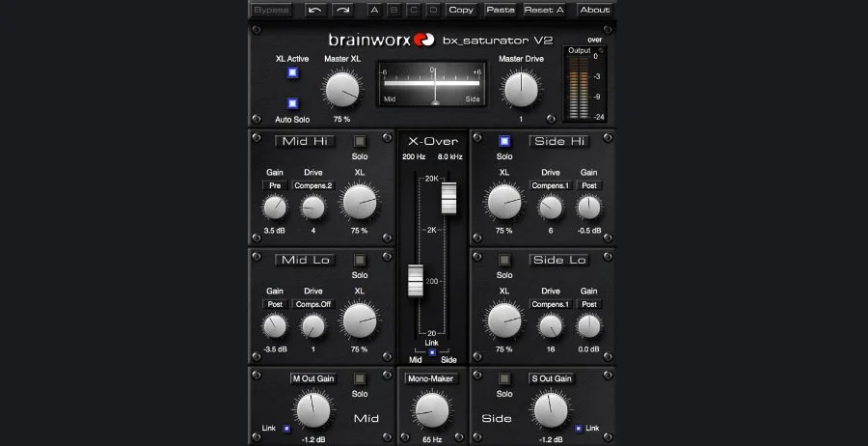Click the Mid Hi Drive knob

pyautogui.click(x=312, y=208)
